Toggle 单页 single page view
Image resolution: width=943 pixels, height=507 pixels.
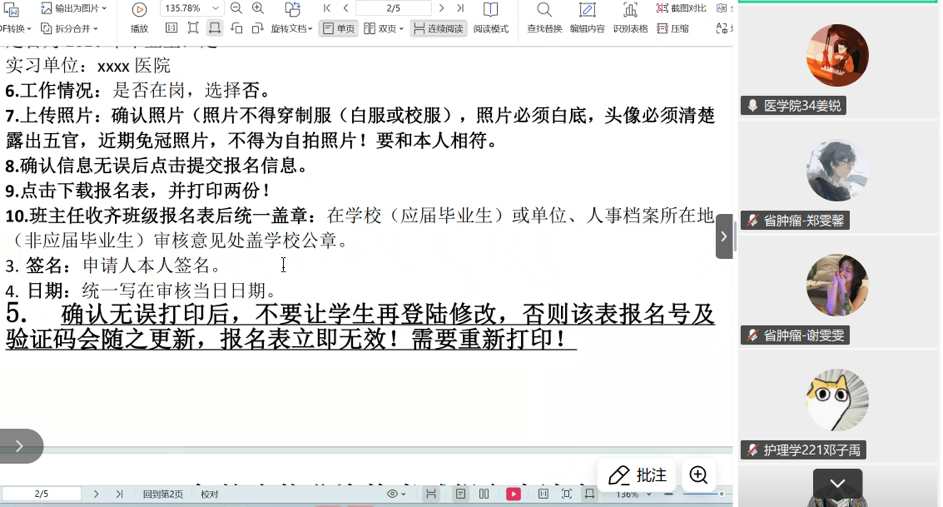click(339, 29)
